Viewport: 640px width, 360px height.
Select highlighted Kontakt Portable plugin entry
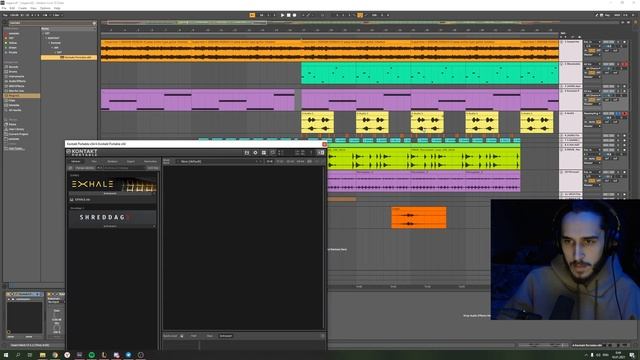tap(69, 58)
